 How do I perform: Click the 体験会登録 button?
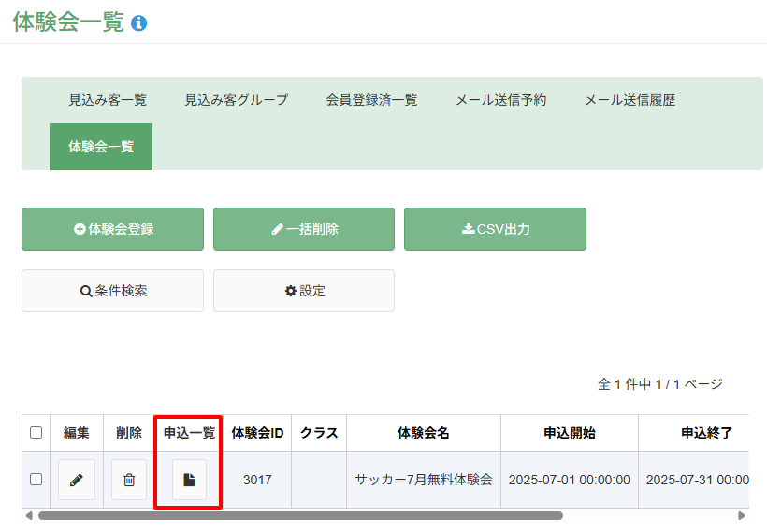[112, 229]
